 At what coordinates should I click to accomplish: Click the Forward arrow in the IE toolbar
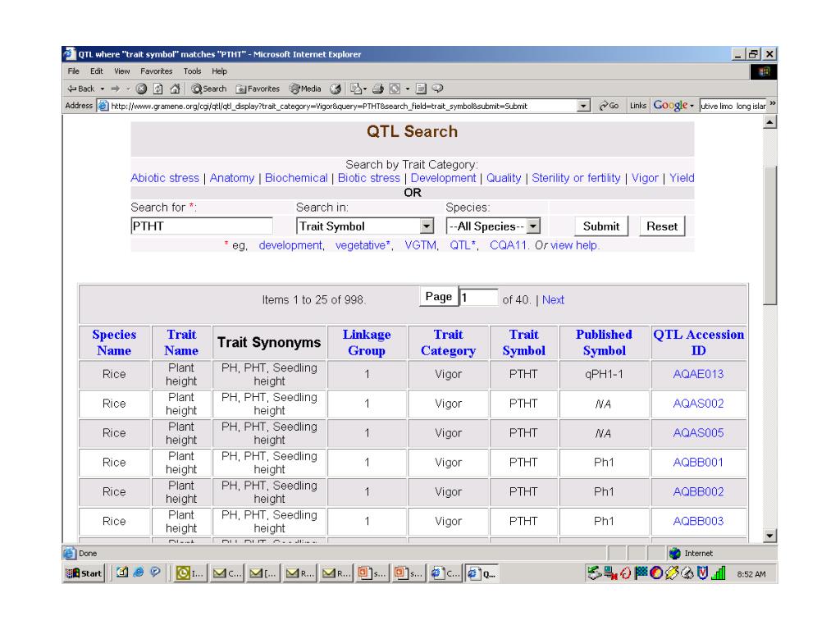coord(115,89)
